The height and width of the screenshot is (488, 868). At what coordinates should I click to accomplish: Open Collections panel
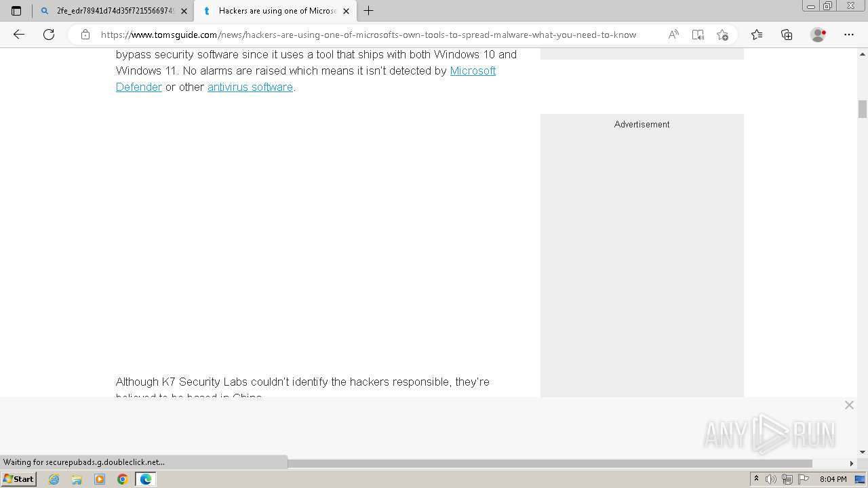[787, 35]
